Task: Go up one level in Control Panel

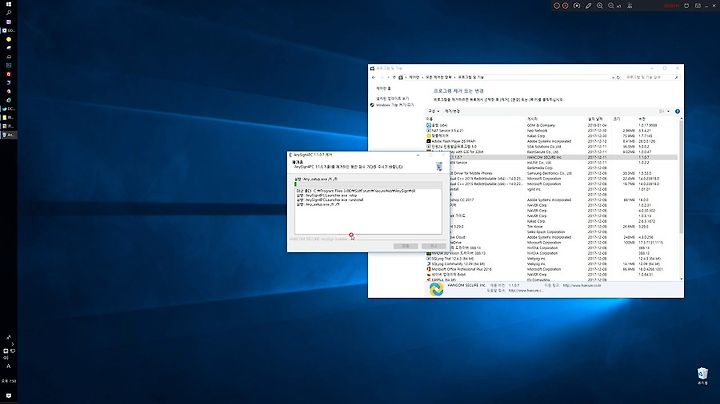Action: [x=394, y=78]
